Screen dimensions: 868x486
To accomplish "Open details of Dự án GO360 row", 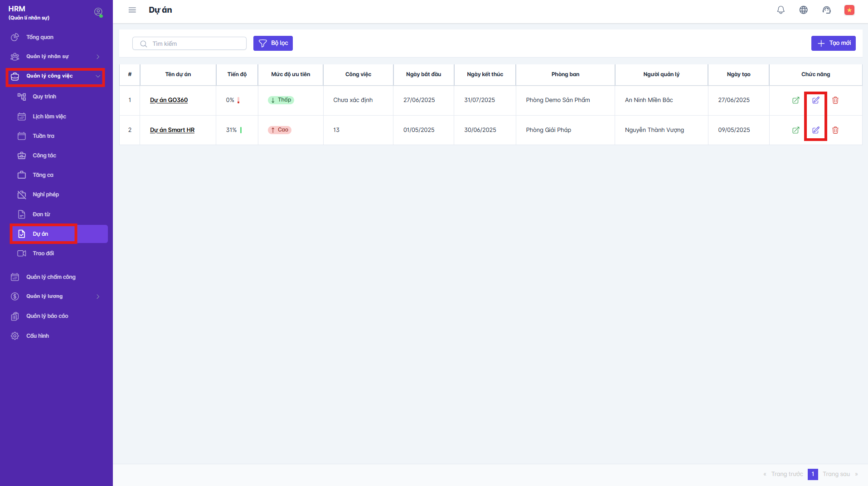I will pyautogui.click(x=795, y=100).
